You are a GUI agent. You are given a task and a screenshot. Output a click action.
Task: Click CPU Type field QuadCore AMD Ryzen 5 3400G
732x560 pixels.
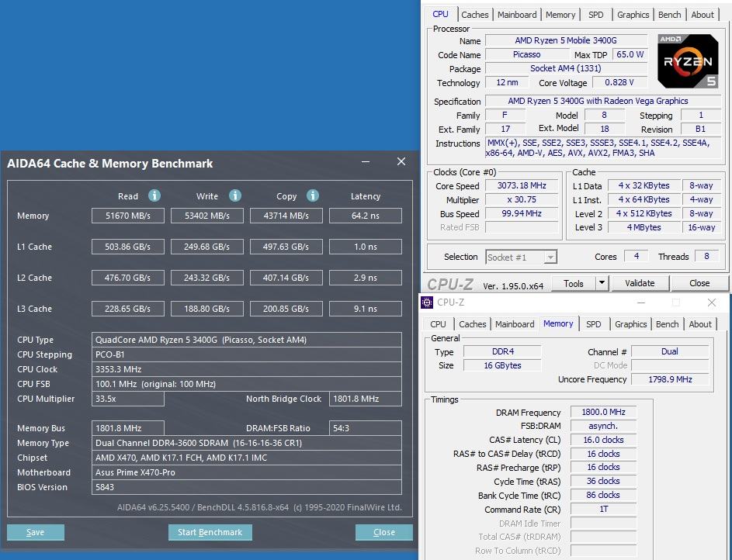tap(247, 340)
